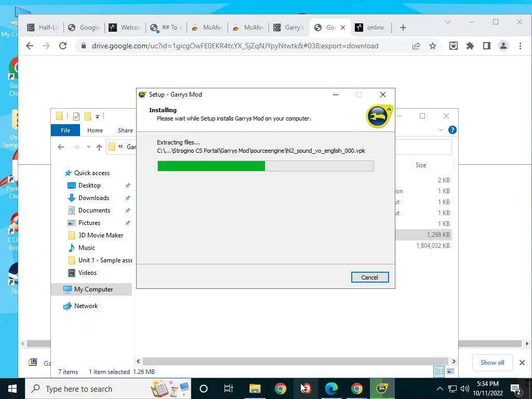Open Documents in navigation pane
Viewport: 532px width, 399px height.
click(x=95, y=210)
